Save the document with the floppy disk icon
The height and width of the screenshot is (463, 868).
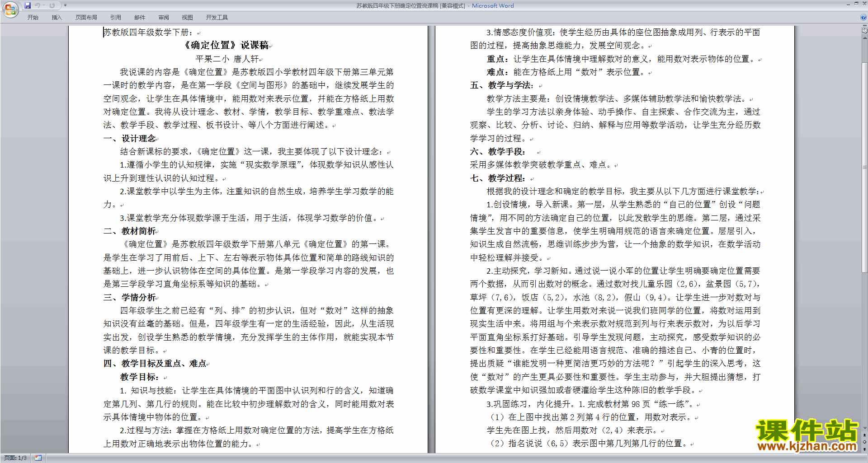28,5
